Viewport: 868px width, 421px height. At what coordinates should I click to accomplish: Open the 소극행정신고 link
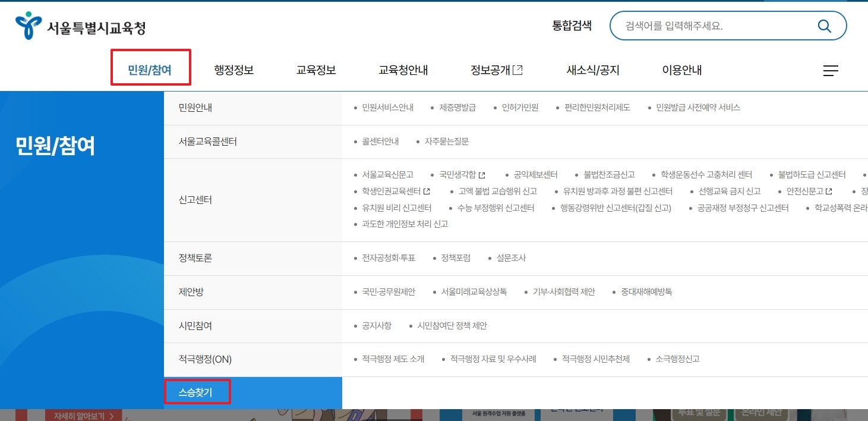678,359
